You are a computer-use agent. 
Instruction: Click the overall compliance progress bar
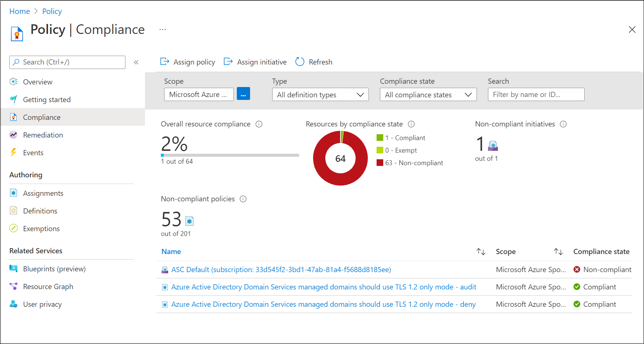(229, 155)
